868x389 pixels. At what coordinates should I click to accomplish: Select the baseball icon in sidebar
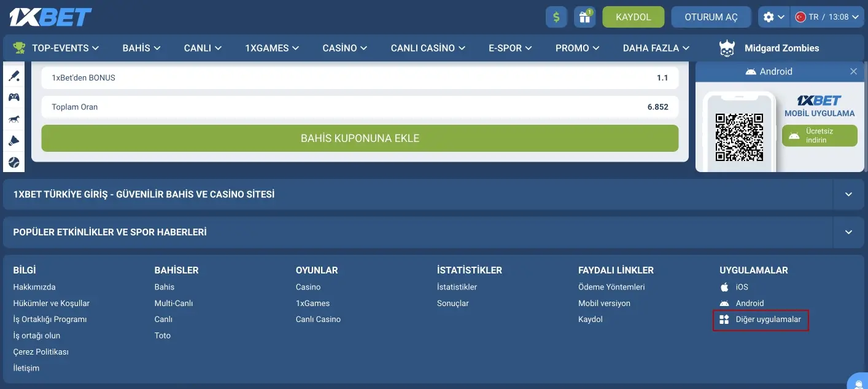pyautogui.click(x=14, y=162)
